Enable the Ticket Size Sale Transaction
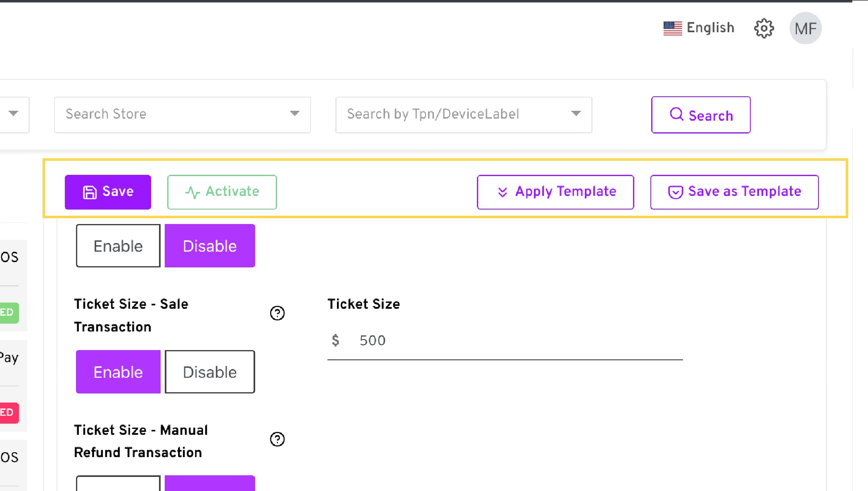The width and height of the screenshot is (868, 491). click(118, 372)
